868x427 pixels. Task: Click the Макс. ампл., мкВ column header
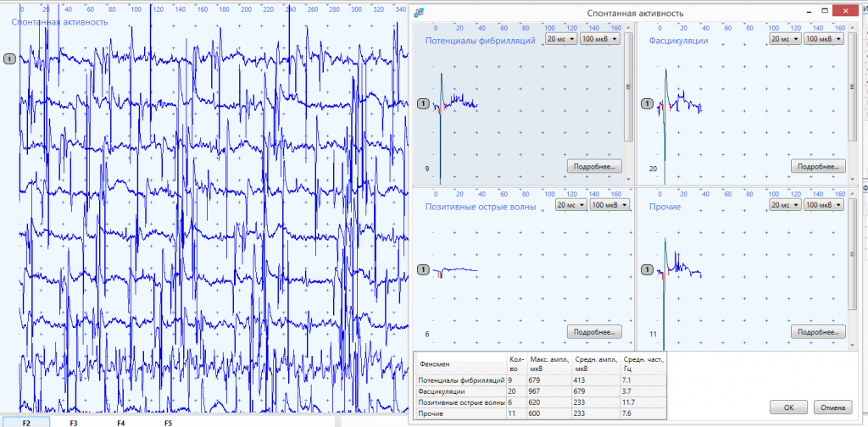549,364
